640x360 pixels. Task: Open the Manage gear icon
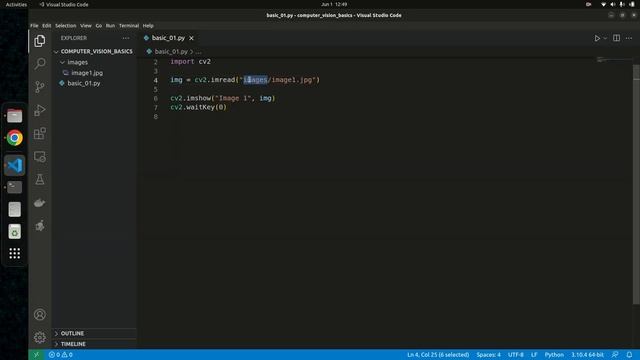(x=40, y=337)
